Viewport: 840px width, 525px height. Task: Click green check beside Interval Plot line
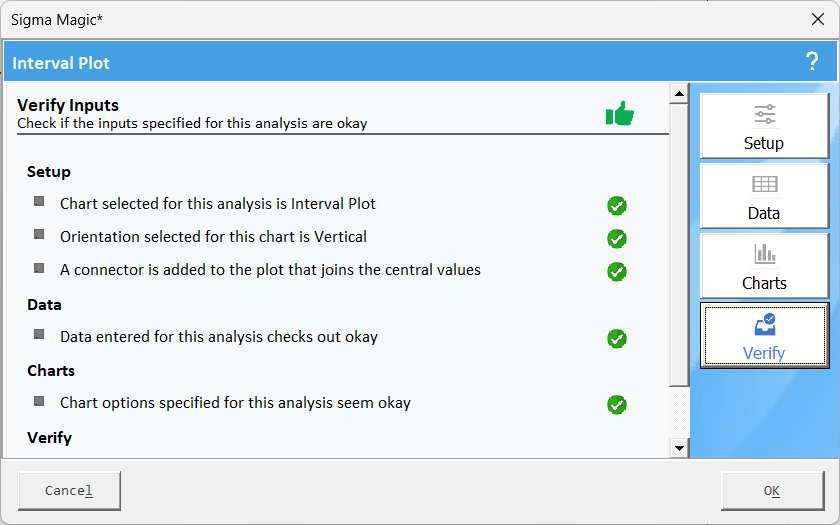(x=617, y=206)
